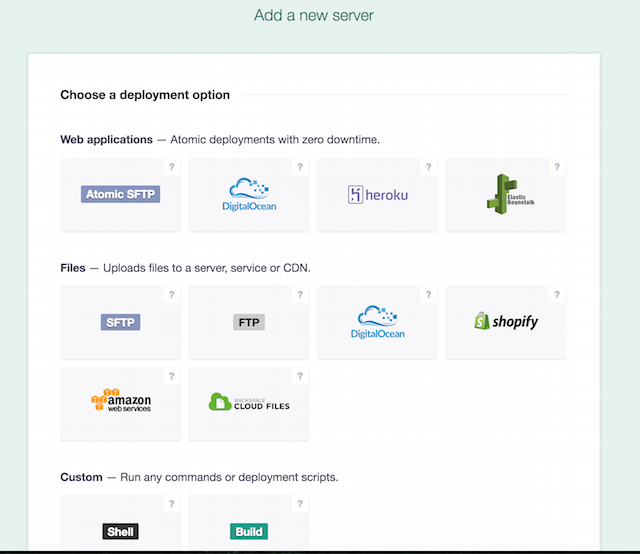Select Rackspace Cloud Files option
This screenshot has height=554, width=640.
[x=249, y=404]
